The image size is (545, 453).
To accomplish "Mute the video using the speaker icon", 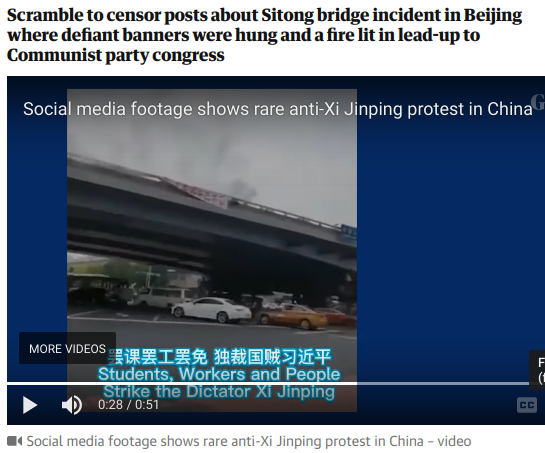I will click(x=72, y=405).
